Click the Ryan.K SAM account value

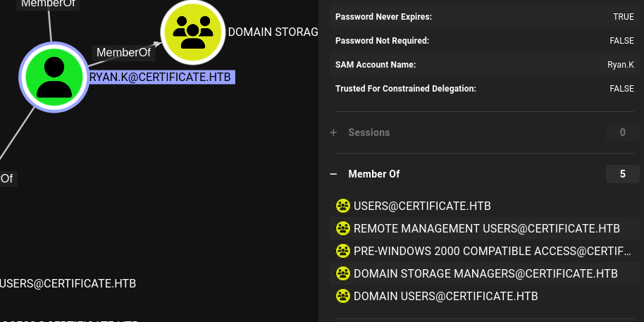[x=621, y=65]
